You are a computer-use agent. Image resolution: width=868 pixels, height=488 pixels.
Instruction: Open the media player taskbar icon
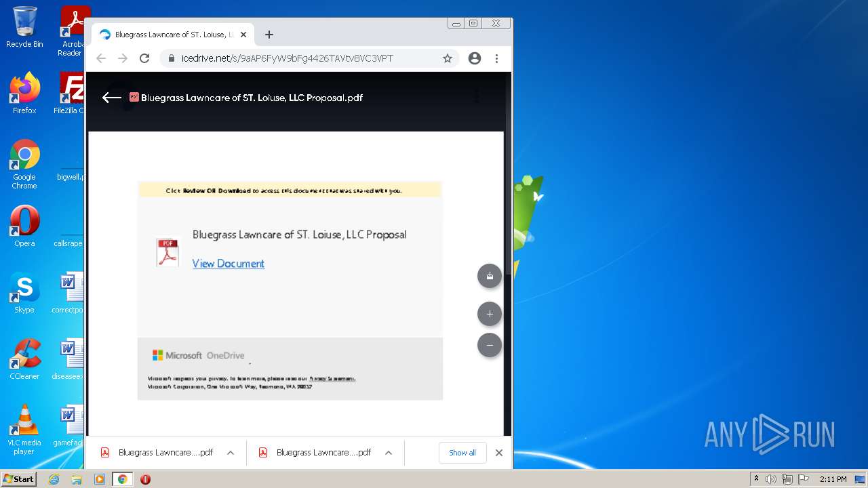pos(100,479)
